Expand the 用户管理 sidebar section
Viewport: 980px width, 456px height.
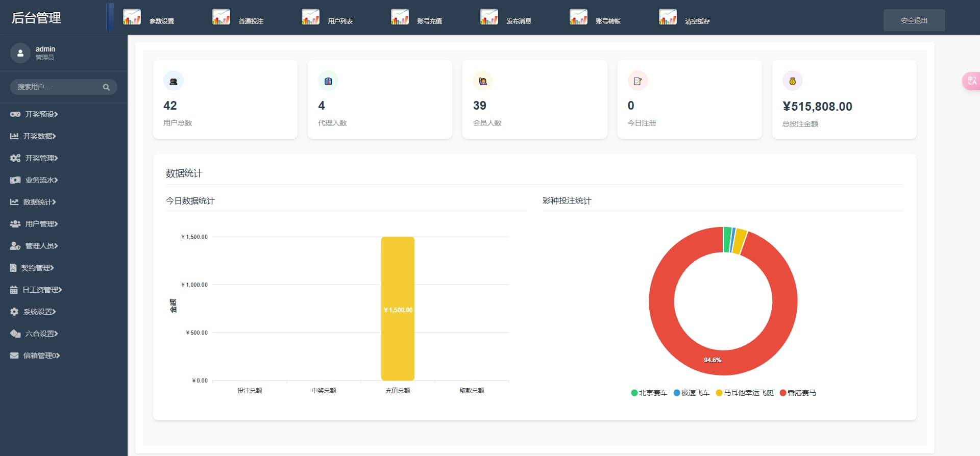coord(41,224)
